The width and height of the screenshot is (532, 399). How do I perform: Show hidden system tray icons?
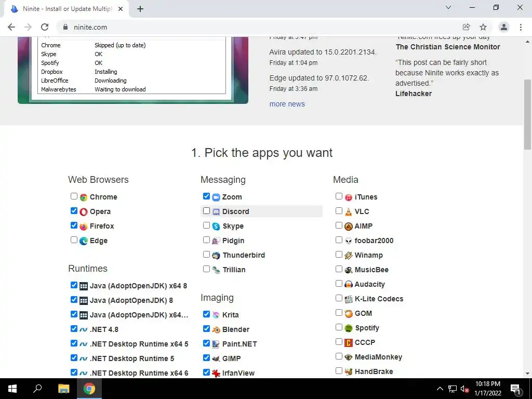click(x=440, y=389)
